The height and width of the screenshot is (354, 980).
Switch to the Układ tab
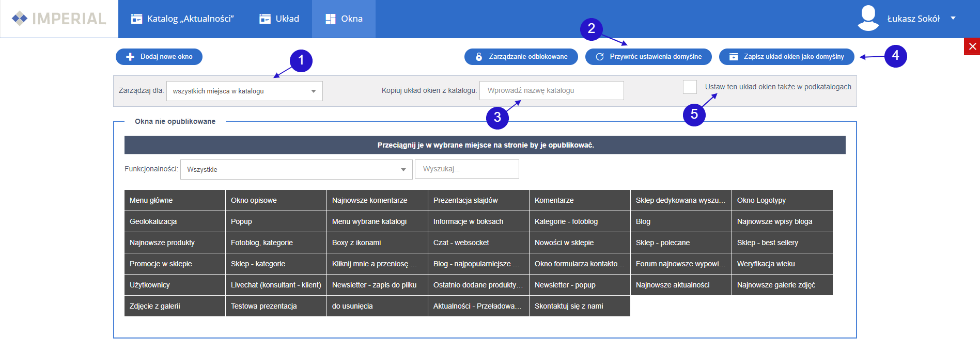pyautogui.click(x=279, y=19)
